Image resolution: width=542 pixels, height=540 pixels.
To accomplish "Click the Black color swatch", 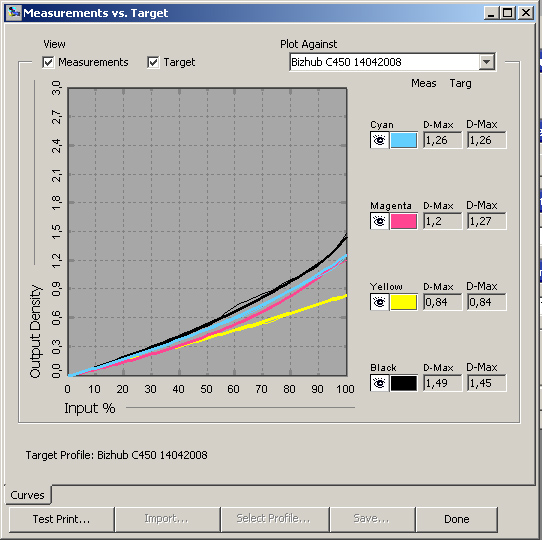I will coord(403,383).
